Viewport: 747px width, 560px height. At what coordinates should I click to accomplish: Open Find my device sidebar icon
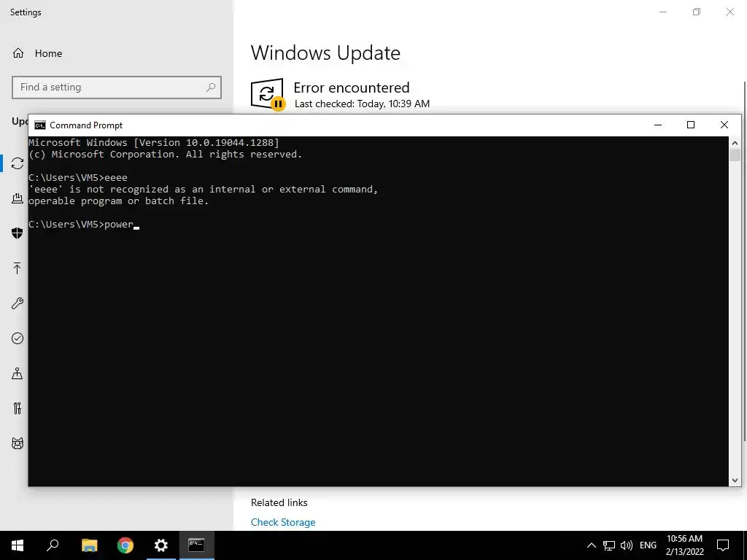point(18,373)
